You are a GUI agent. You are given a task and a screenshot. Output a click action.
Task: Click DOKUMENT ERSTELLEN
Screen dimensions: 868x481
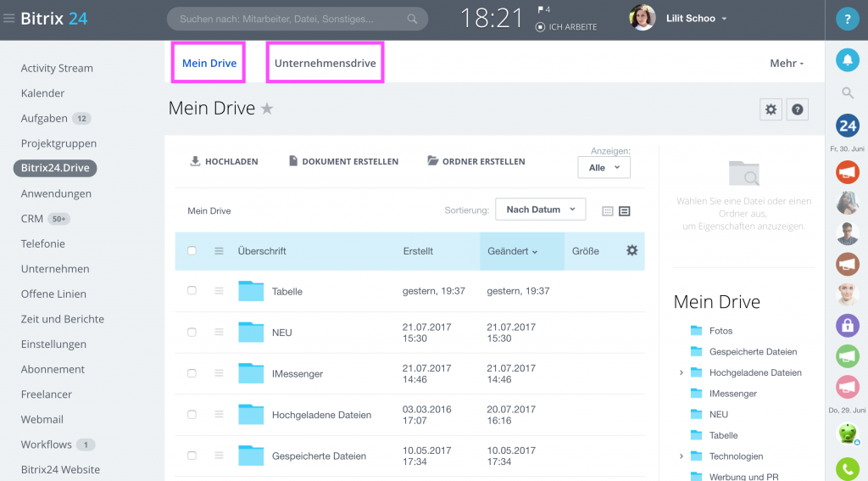click(x=344, y=161)
